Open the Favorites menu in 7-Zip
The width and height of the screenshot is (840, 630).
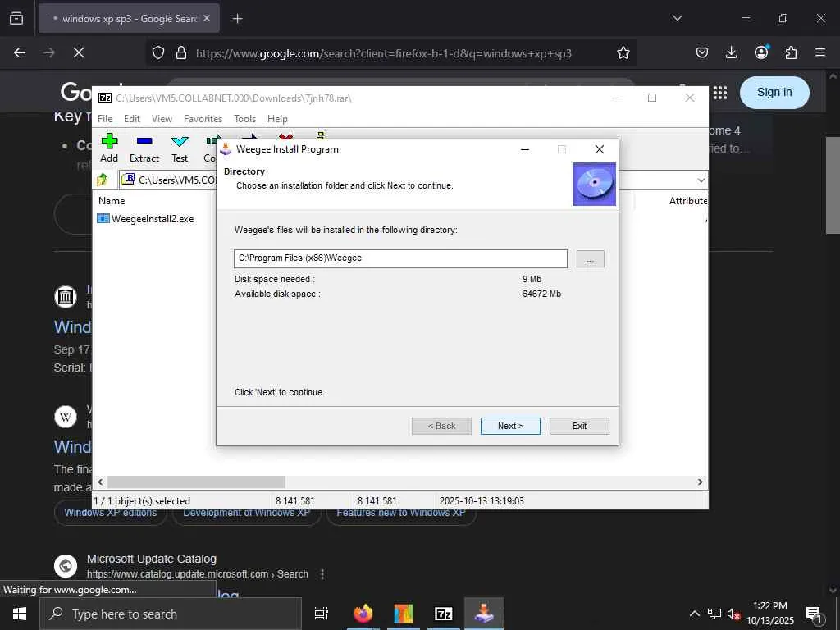tap(203, 119)
